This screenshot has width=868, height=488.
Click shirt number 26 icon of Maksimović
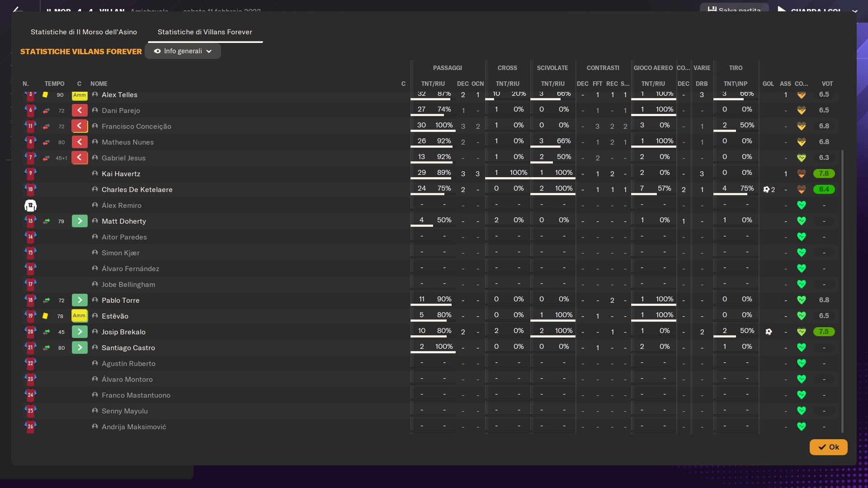pyautogui.click(x=30, y=427)
